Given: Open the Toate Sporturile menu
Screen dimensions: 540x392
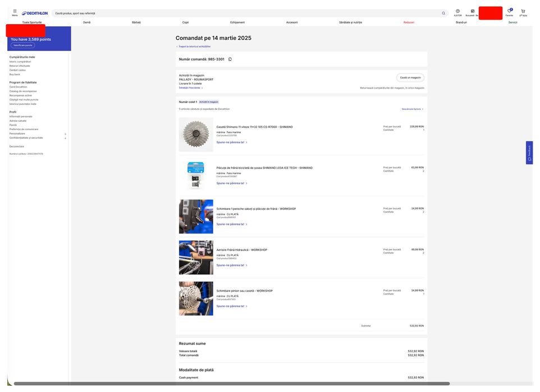Looking at the screenshot, I should (x=31, y=22).
